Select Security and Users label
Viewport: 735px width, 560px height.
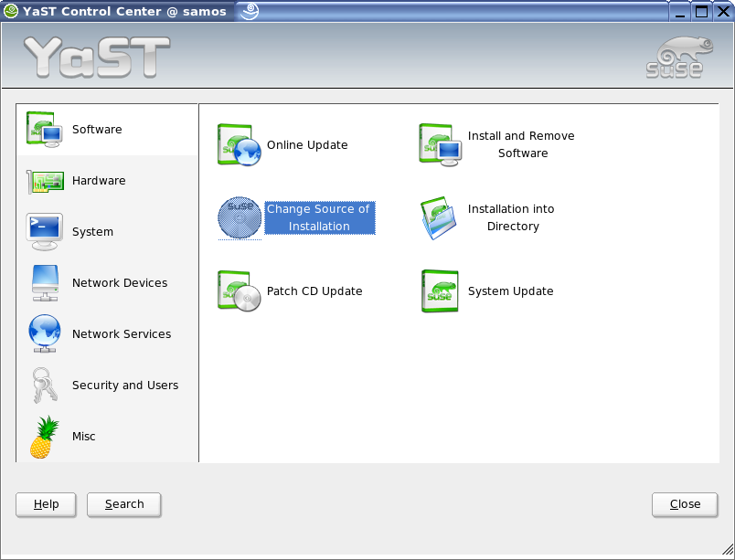(x=125, y=385)
